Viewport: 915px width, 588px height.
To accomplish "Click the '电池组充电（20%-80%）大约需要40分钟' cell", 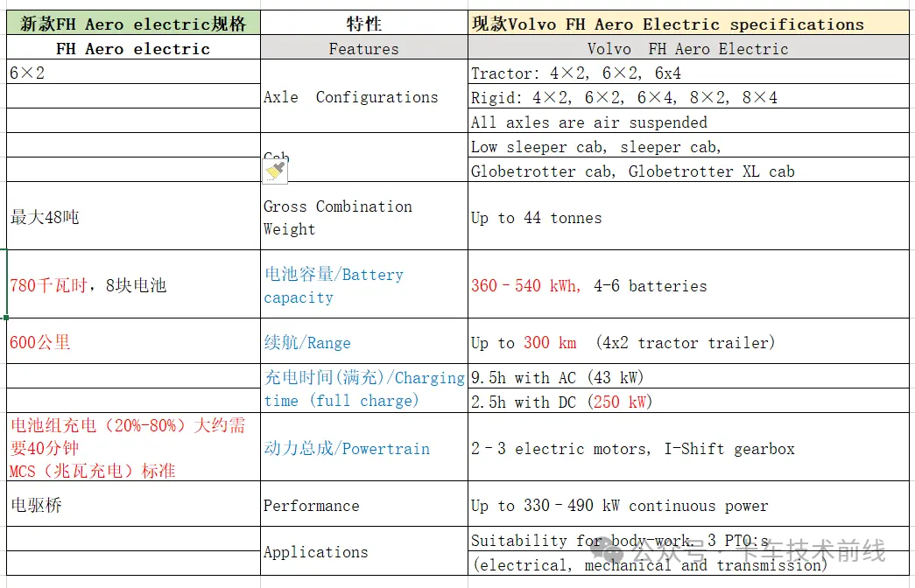I will click(133, 447).
